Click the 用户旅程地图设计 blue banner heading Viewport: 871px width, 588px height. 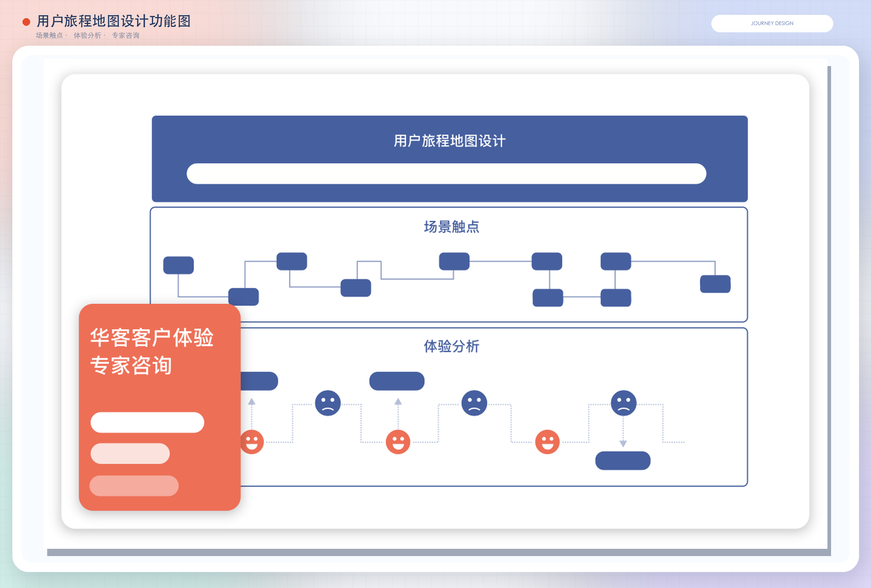(449, 141)
